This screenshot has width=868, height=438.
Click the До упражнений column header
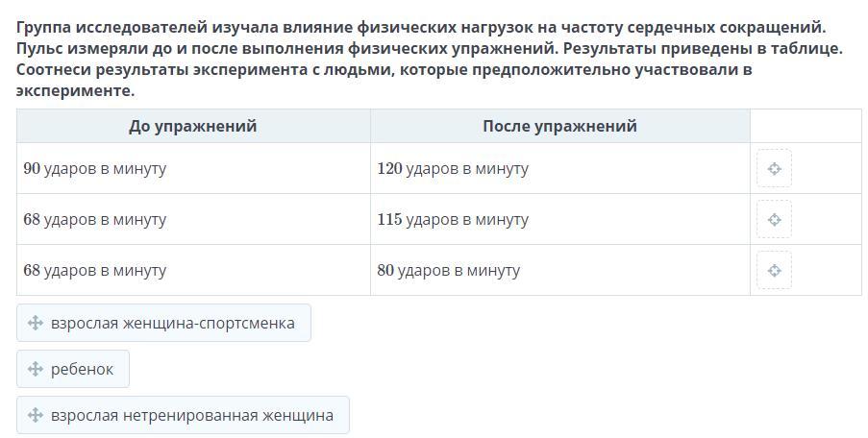pyautogui.click(x=193, y=126)
